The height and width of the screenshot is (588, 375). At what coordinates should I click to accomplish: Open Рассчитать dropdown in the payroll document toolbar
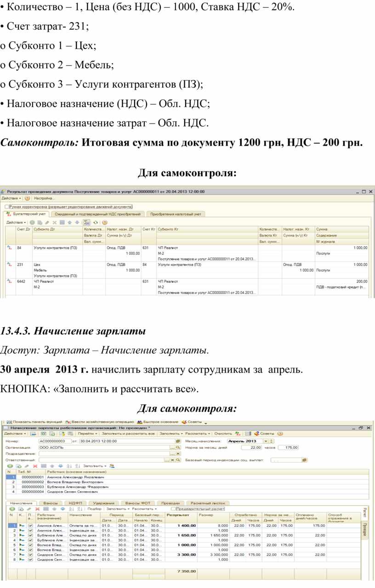198,434
